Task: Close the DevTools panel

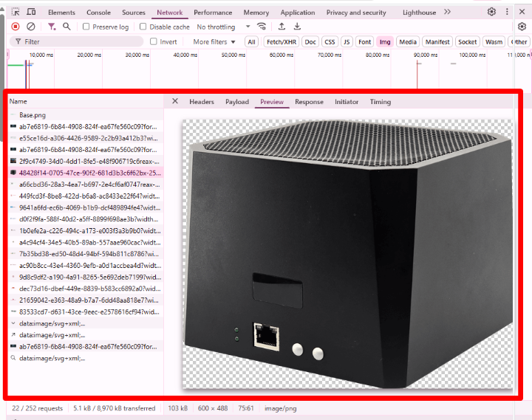Action: coord(522,12)
